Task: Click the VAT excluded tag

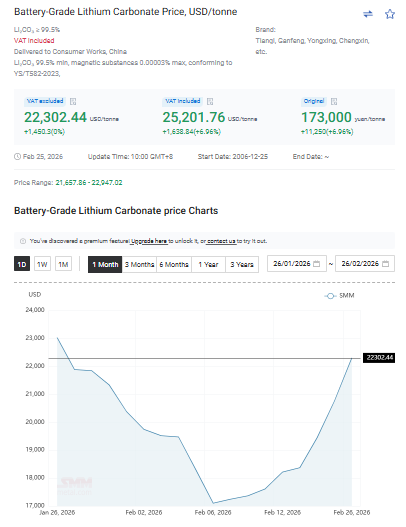Action: point(45,101)
